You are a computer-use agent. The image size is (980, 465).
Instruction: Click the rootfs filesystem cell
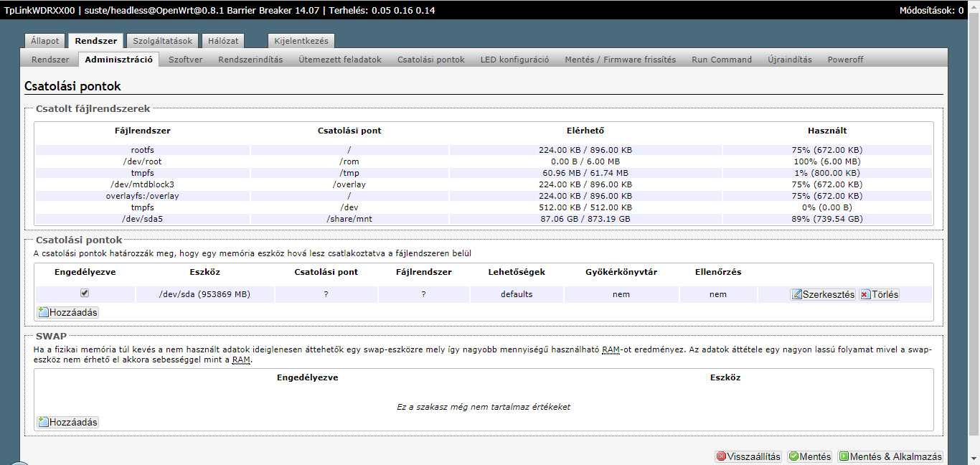143,150
